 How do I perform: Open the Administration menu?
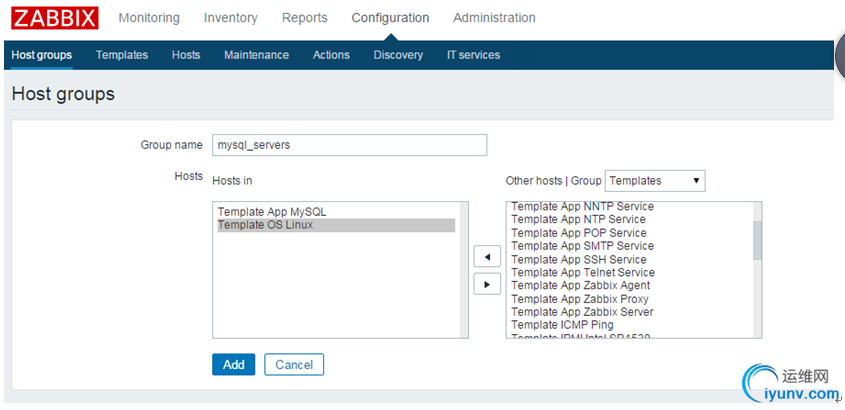tap(494, 18)
